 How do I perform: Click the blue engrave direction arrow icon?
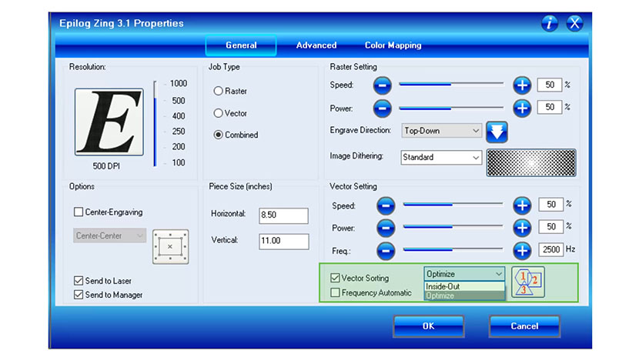coord(498,132)
